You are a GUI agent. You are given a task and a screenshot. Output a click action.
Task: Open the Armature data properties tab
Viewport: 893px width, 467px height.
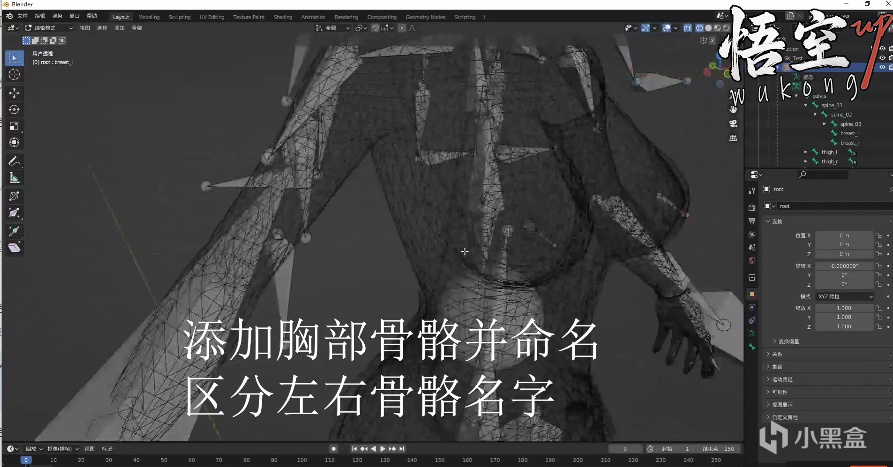point(752,334)
